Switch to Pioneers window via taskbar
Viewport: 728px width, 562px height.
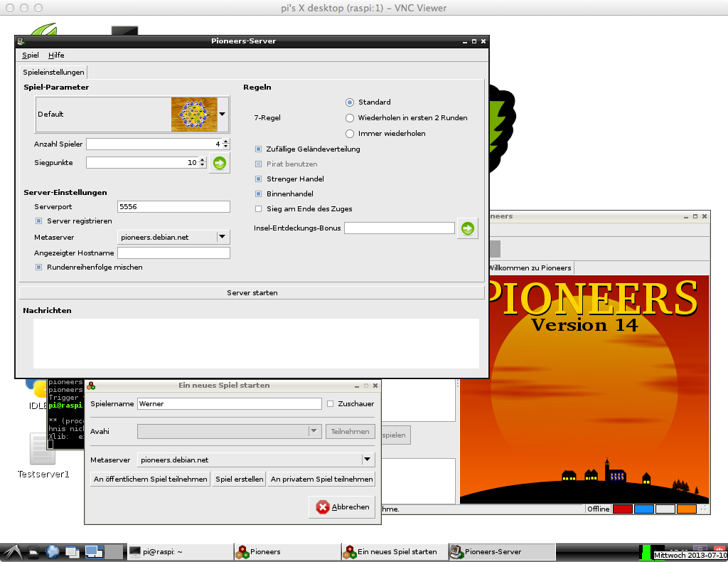[287, 552]
